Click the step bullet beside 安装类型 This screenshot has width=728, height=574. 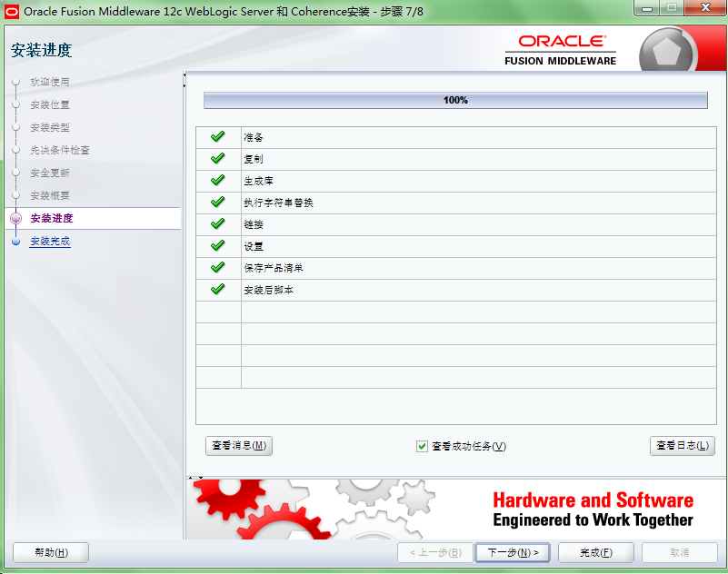click(x=16, y=127)
